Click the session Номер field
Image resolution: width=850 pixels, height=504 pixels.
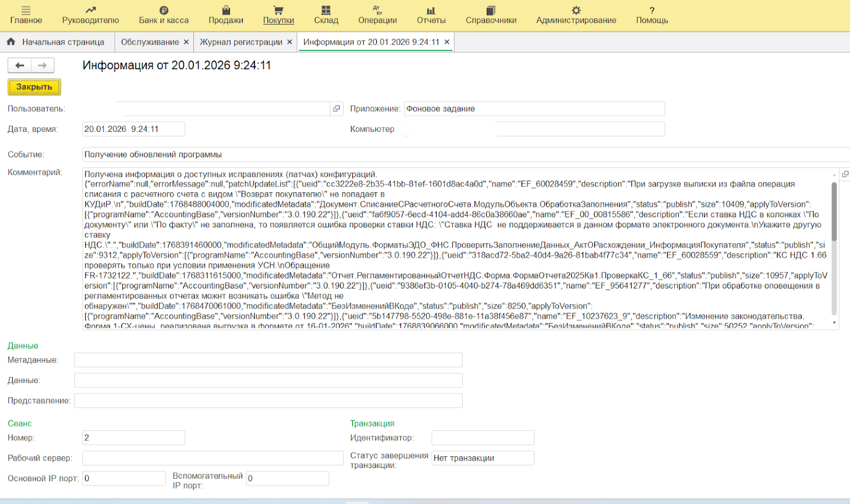pos(133,438)
